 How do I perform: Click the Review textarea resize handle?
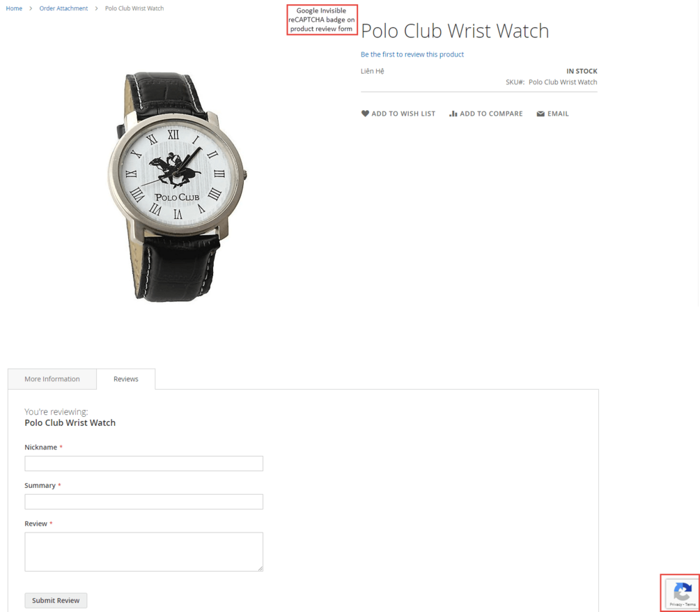pyautogui.click(x=260, y=568)
